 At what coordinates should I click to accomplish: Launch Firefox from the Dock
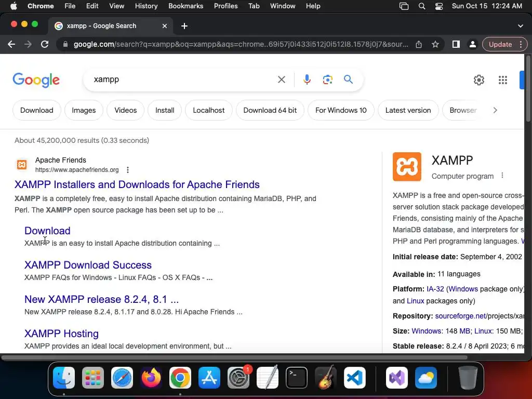151,378
